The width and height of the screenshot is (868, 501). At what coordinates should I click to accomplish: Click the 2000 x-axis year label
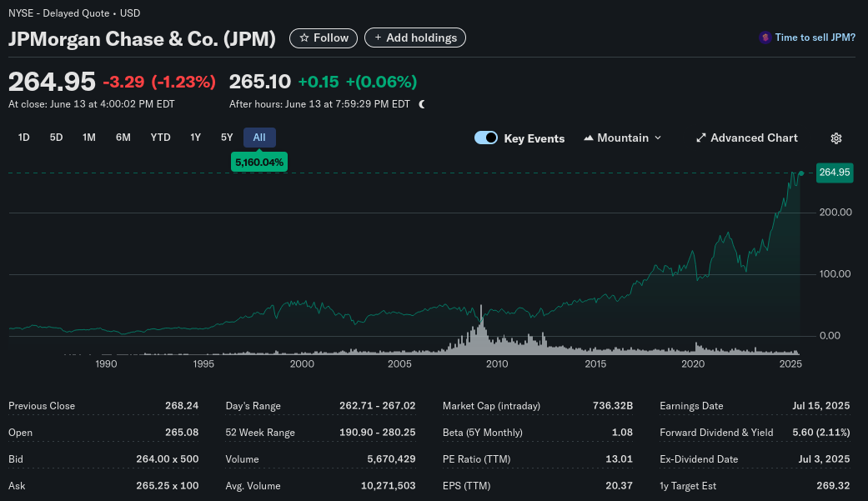pyautogui.click(x=302, y=363)
